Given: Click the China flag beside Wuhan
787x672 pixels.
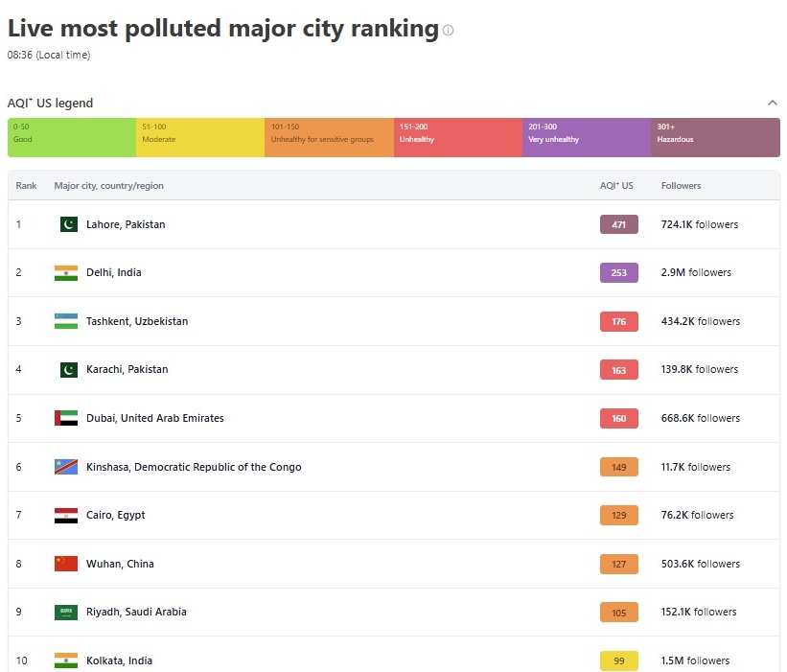Looking at the screenshot, I should click(x=66, y=564).
